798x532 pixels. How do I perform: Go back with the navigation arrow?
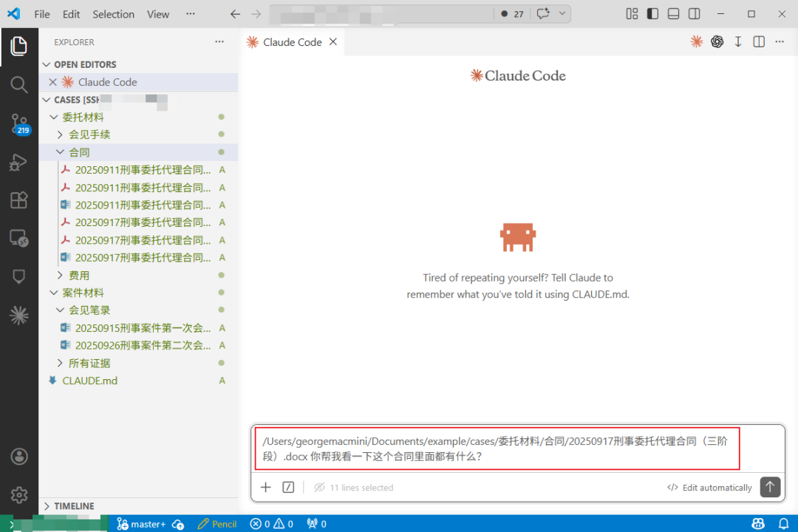(235, 14)
